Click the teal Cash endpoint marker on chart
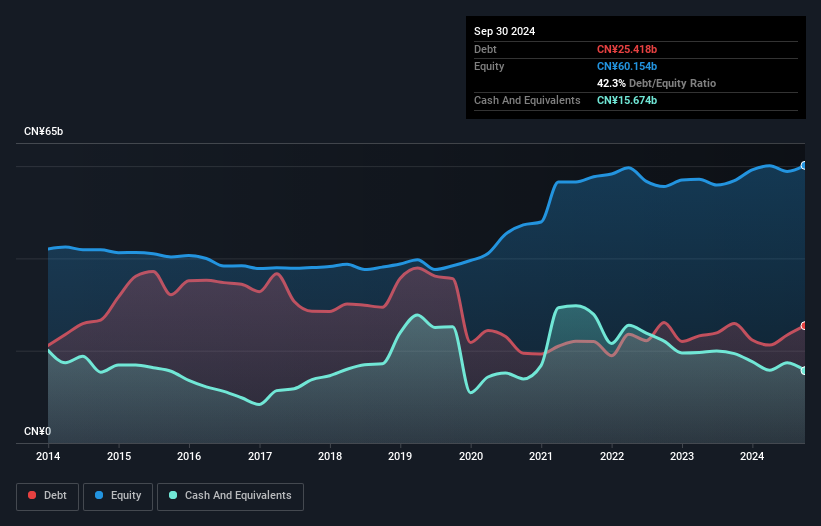 pos(804,371)
